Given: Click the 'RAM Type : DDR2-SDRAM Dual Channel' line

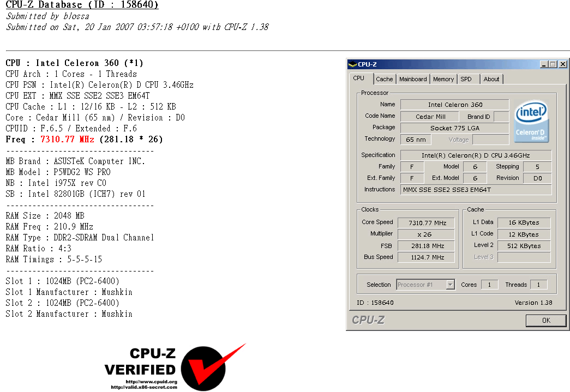Looking at the screenshot, I should tap(80, 238).
